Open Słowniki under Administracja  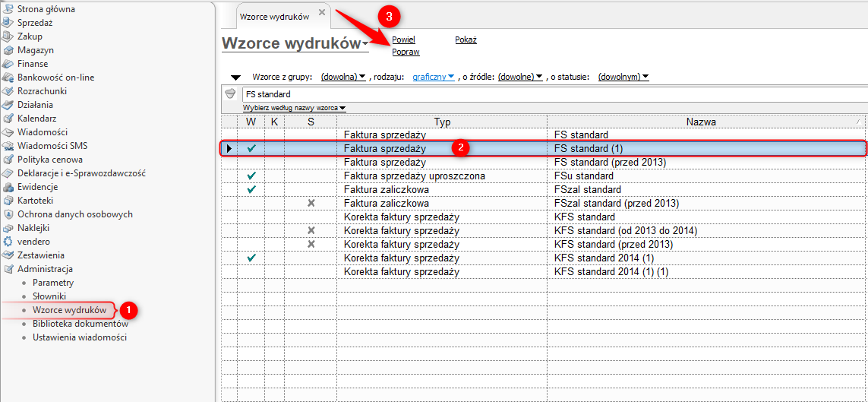click(x=49, y=296)
